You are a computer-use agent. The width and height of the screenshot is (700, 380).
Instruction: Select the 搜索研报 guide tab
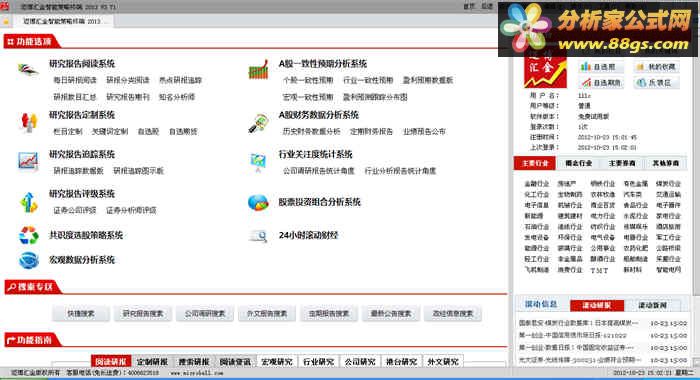click(x=194, y=362)
